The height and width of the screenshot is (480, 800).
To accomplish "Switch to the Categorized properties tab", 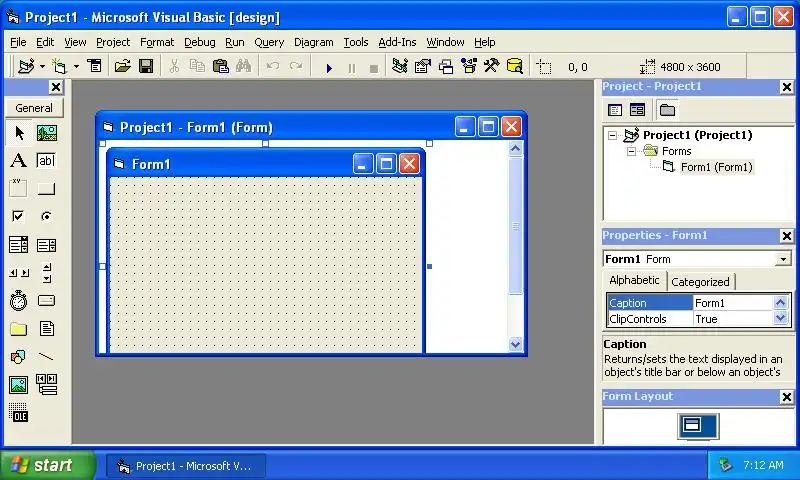I will click(x=700, y=282).
